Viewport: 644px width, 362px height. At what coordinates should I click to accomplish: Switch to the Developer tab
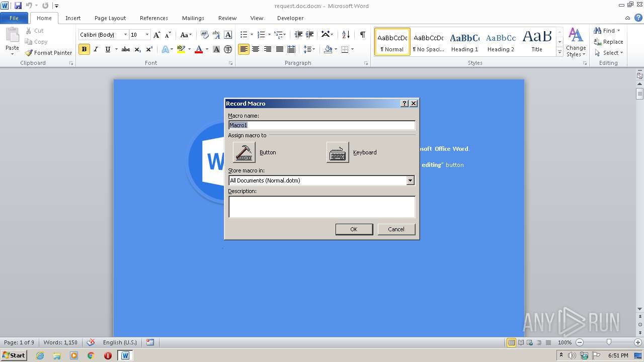(x=290, y=18)
